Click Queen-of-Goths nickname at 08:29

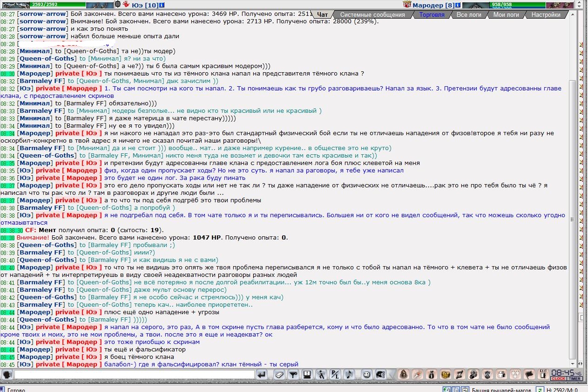[x=47, y=59]
